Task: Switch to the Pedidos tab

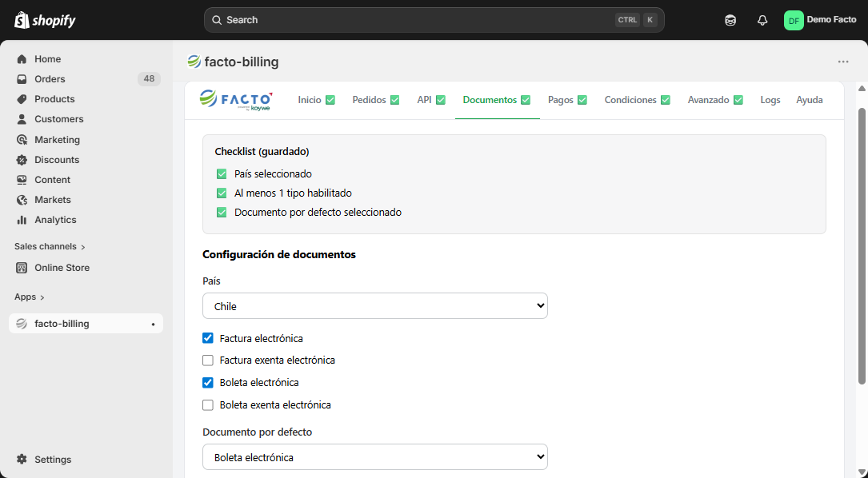Action: (x=375, y=100)
